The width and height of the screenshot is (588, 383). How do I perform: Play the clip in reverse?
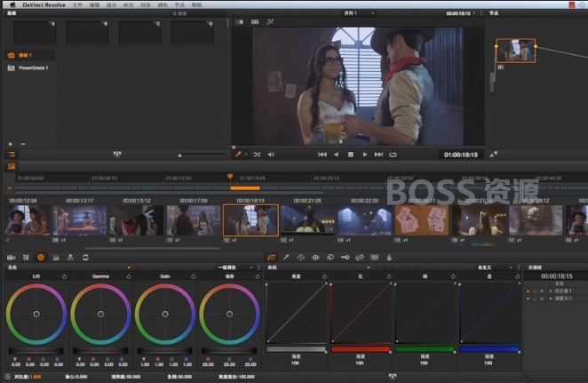click(x=337, y=155)
